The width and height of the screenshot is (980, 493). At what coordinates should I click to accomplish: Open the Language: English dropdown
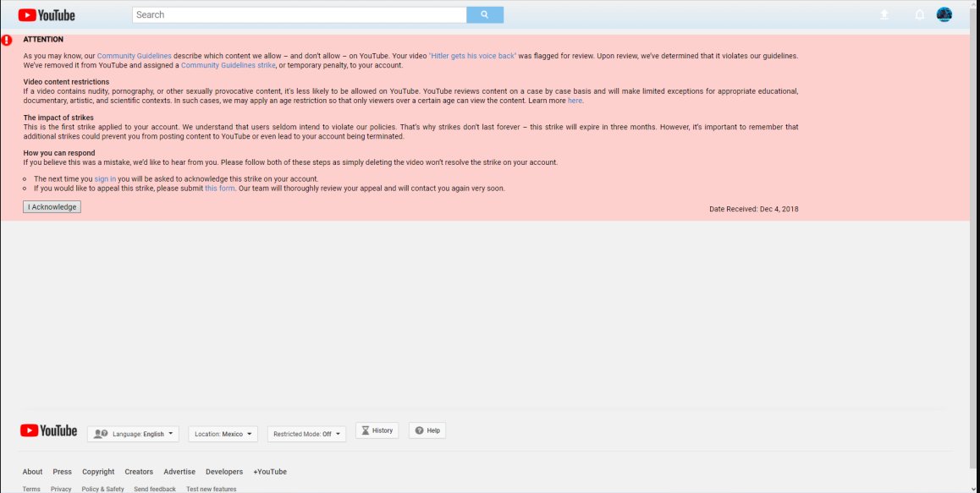[133, 434]
